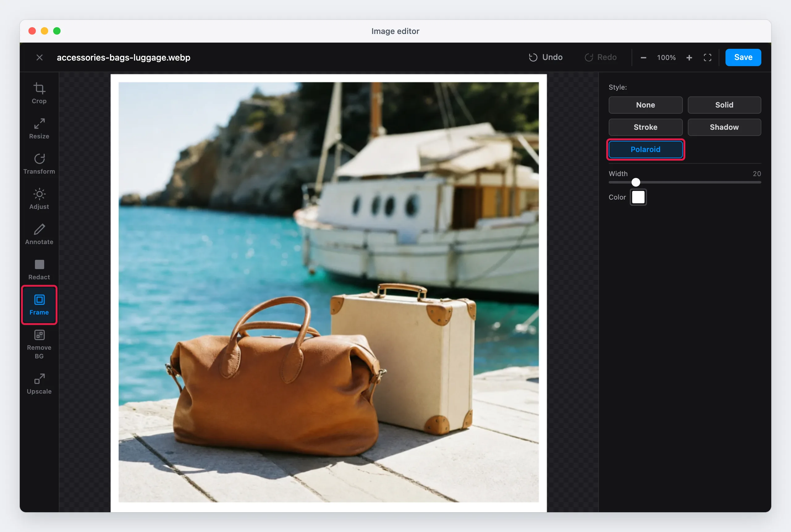Select the Crop tool
Viewport: 791px width, 532px height.
click(39, 93)
